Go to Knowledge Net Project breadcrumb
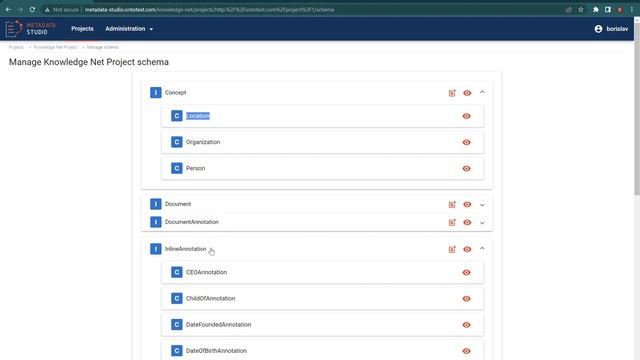 56,47
